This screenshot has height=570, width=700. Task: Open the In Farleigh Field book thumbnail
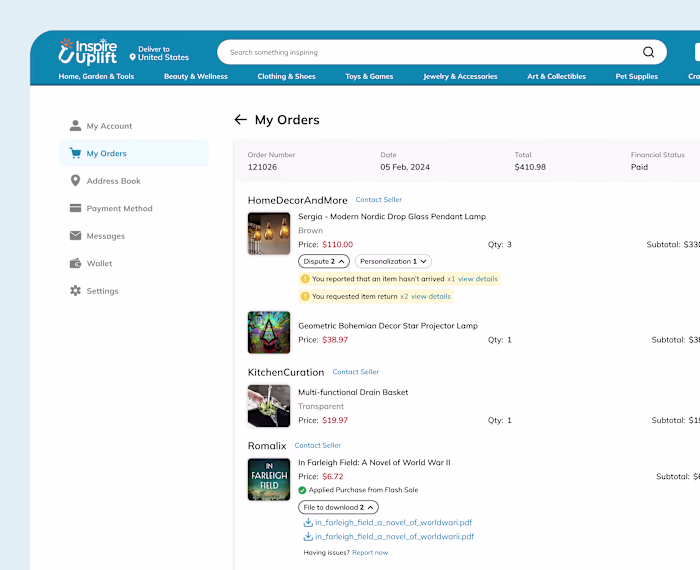[x=269, y=480]
